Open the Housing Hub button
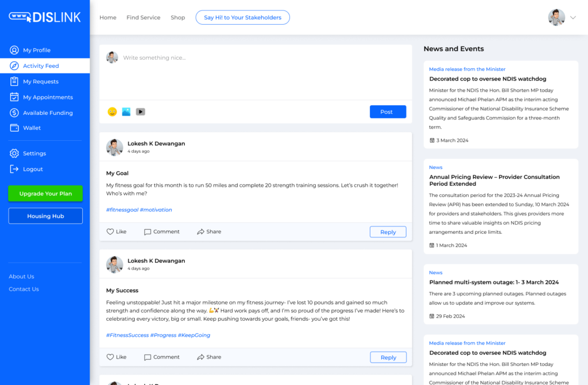588x385 pixels. click(x=45, y=216)
